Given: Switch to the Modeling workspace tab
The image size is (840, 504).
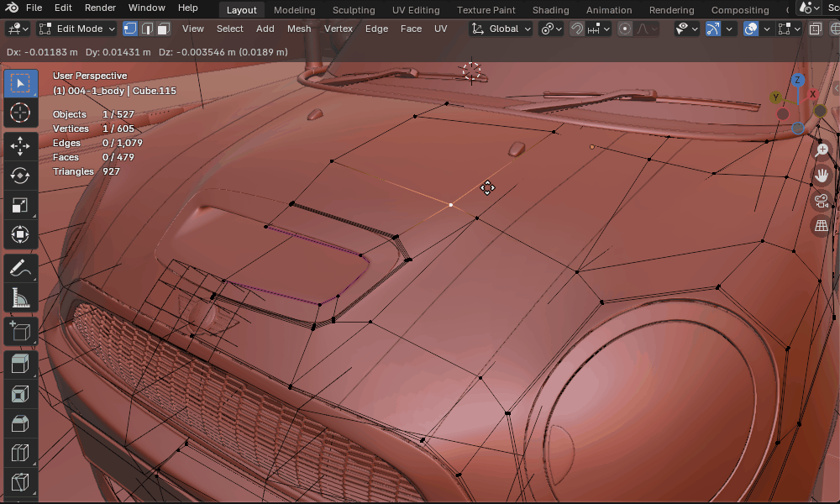Looking at the screenshot, I should pos(295,10).
